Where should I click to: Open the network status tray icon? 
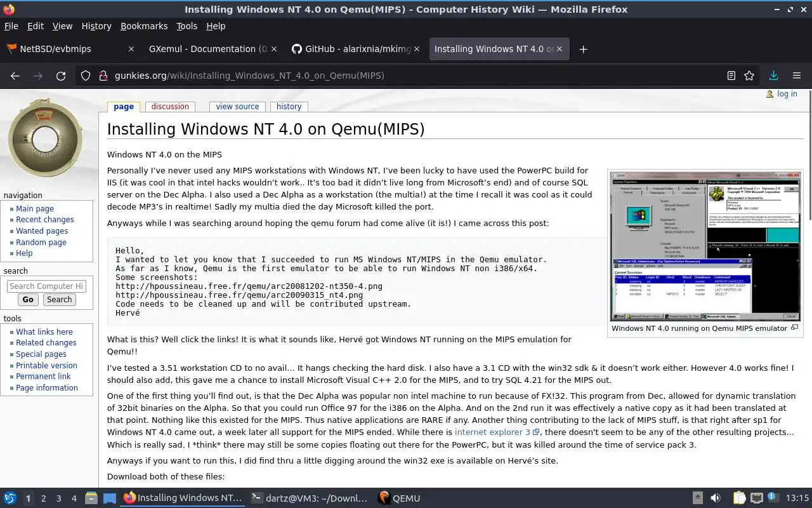(x=756, y=498)
